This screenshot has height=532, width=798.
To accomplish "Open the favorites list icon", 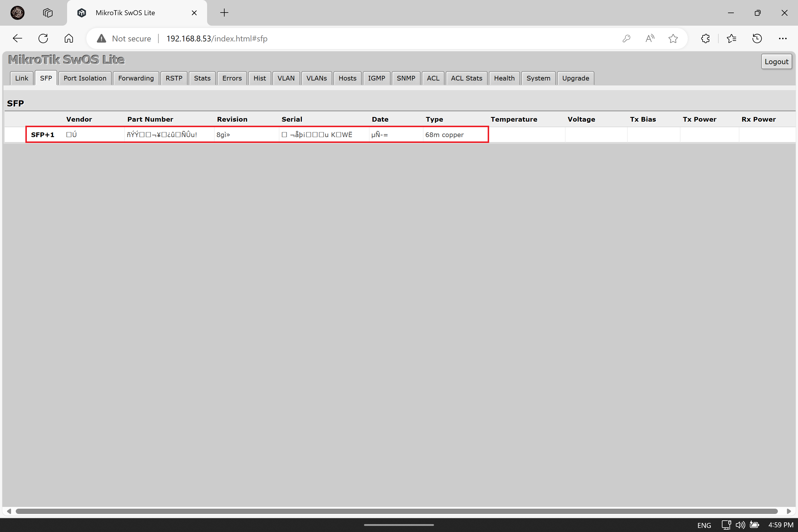I will [x=731, y=39].
